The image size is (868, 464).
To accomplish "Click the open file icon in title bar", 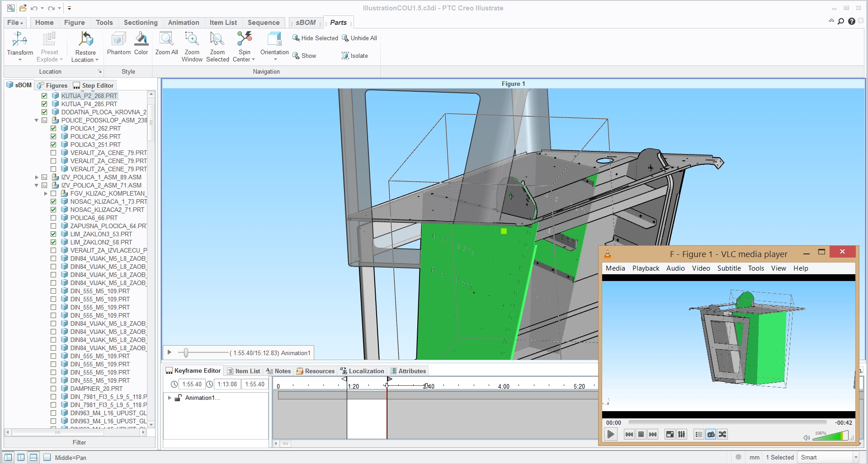I will (x=23, y=8).
